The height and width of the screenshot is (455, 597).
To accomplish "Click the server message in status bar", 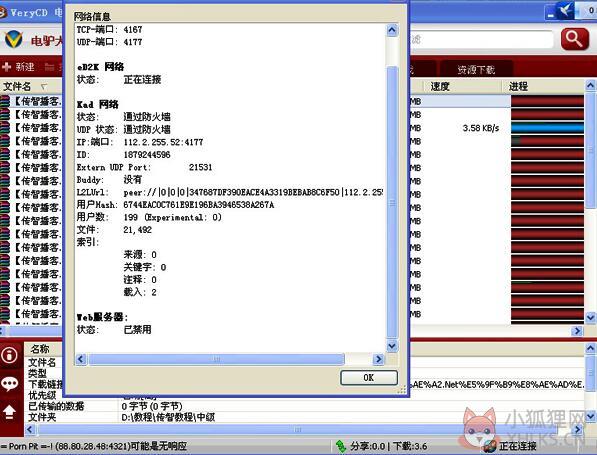I will [x=94, y=446].
